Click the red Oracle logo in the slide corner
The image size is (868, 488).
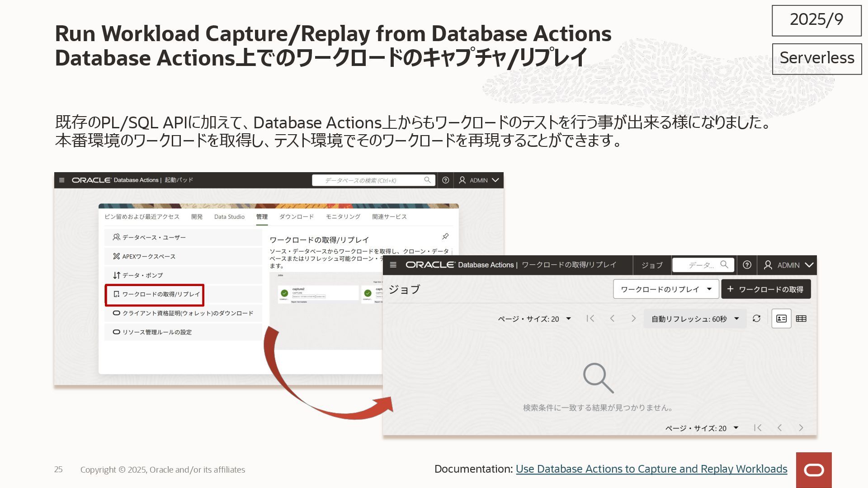814,470
